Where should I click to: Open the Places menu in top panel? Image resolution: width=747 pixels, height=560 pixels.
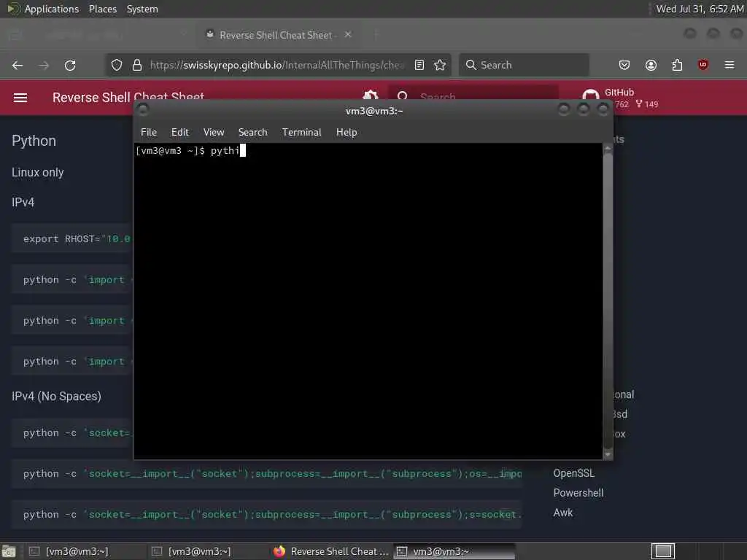tap(103, 9)
